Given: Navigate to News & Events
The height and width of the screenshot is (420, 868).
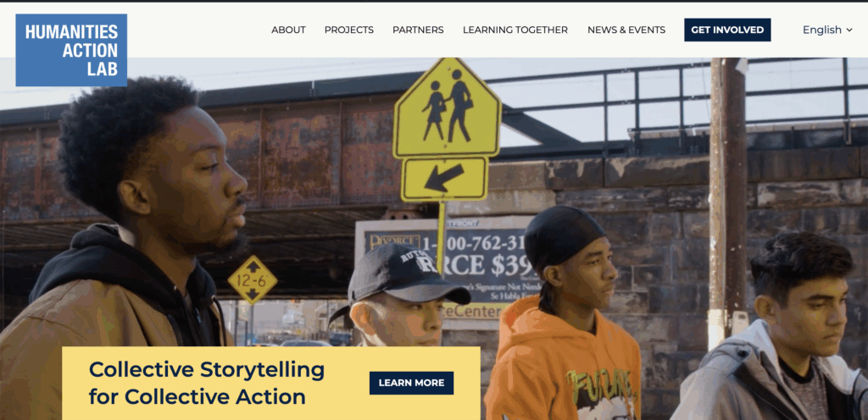Looking at the screenshot, I should [626, 30].
